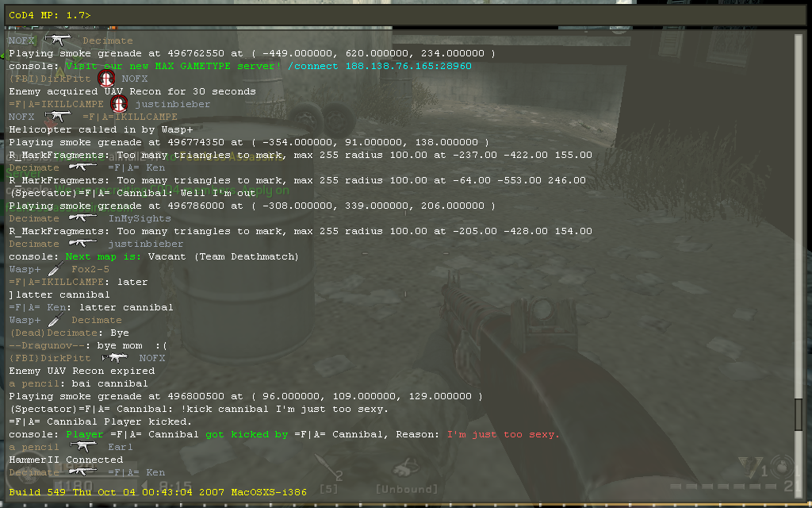This screenshot has height=508, width=812.
Task: Click smoke grenade line with timestamp 496774350
Action: point(248,142)
